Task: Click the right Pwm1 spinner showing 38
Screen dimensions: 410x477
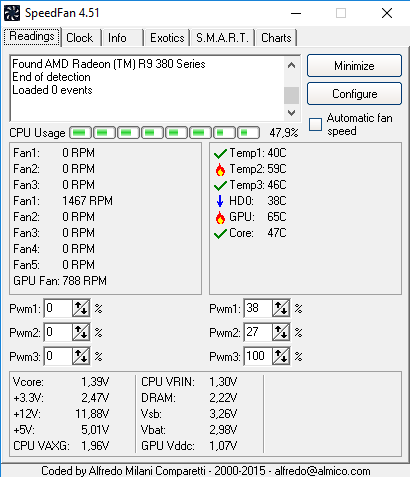Action: click(x=281, y=308)
